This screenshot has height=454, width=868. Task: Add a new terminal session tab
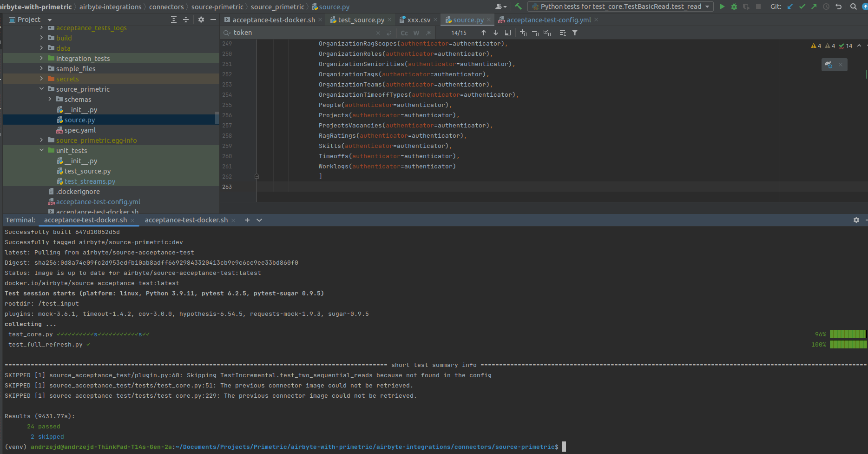(247, 220)
